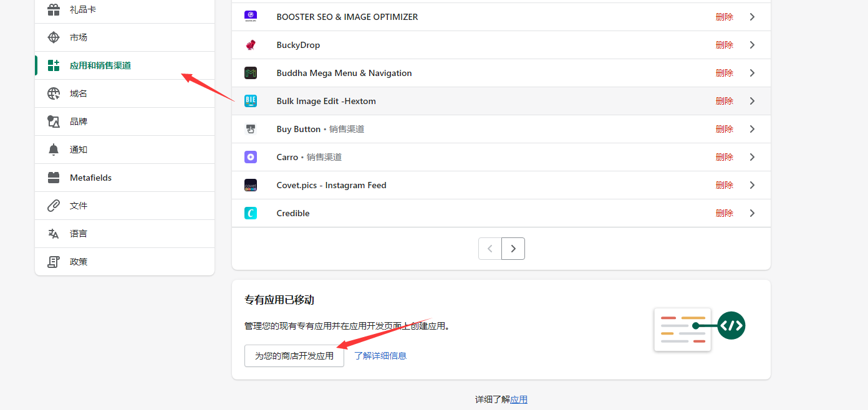Click the Buddha Mega Menu app icon

251,73
